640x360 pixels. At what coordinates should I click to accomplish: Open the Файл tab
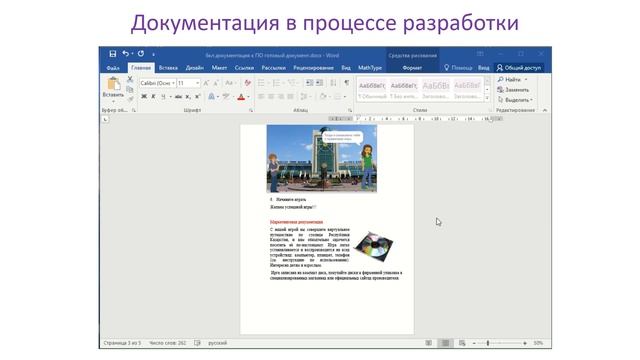click(113, 68)
